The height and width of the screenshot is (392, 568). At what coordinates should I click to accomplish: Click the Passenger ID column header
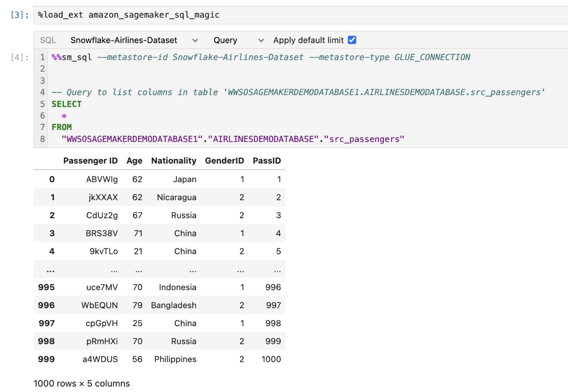point(90,161)
